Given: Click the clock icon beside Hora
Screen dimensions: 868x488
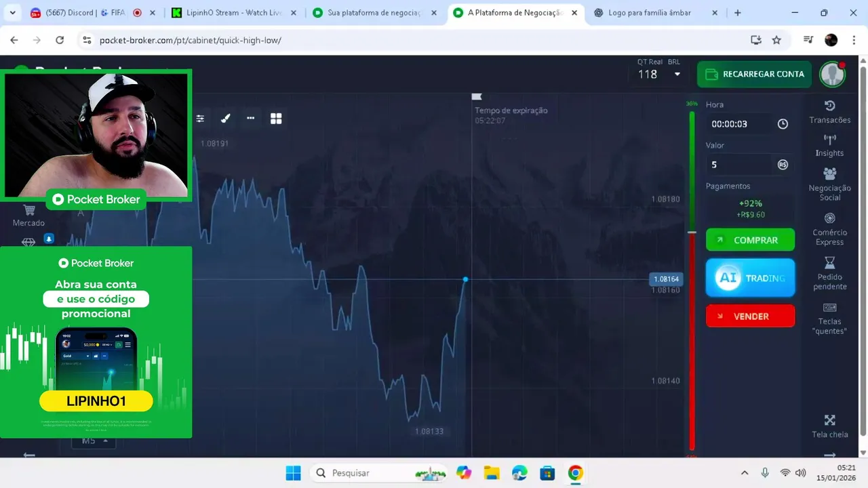Looking at the screenshot, I should click(x=783, y=124).
